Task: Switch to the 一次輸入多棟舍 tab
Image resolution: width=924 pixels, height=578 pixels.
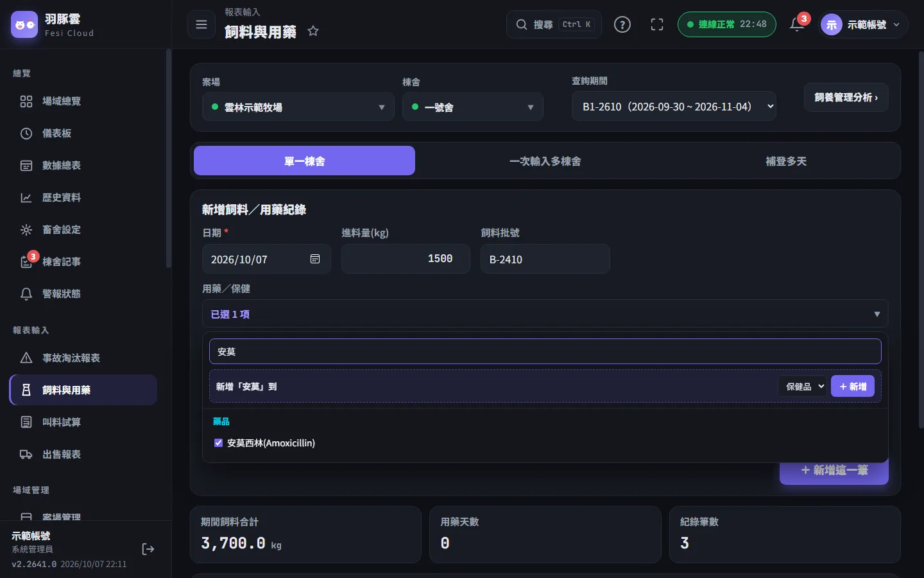Action: pyautogui.click(x=545, y=161)
